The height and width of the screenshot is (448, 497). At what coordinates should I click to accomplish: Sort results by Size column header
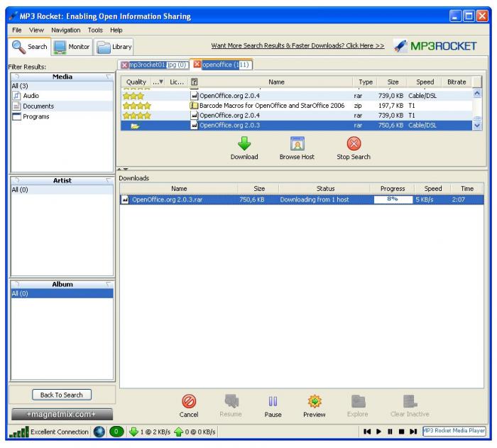click(393, 82)
